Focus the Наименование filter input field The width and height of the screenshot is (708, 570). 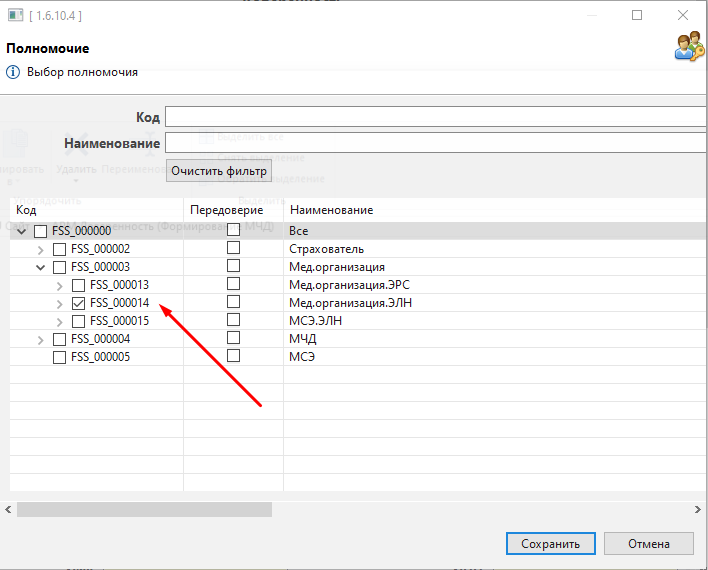[435, 143]
